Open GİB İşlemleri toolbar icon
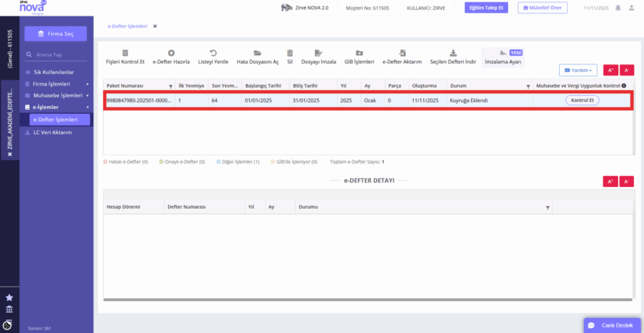This screenshot has width=644, height=333. click(359, 53)
